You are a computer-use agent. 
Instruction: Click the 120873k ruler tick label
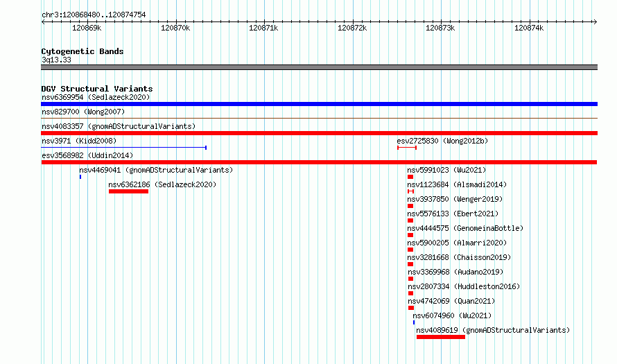440,28
